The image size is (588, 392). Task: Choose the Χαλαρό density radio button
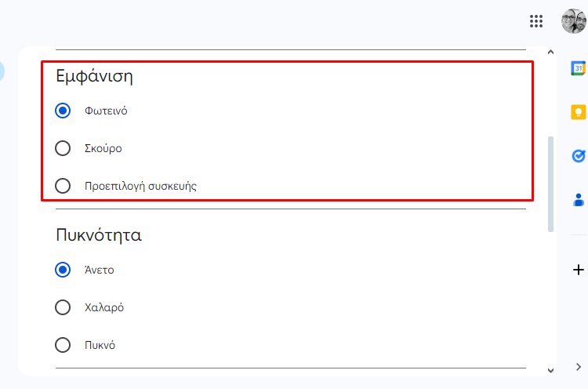(63, 307)
